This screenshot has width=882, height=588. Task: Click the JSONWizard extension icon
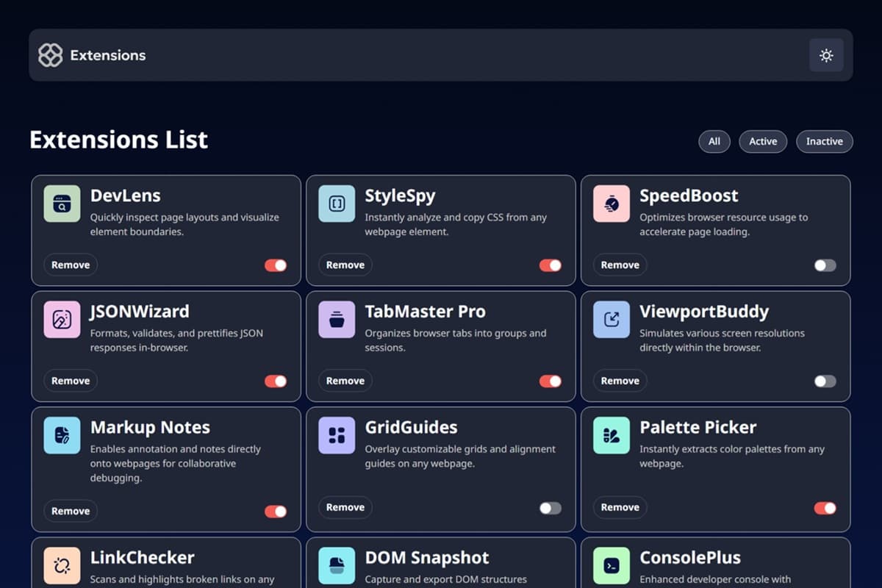[62, 320]
